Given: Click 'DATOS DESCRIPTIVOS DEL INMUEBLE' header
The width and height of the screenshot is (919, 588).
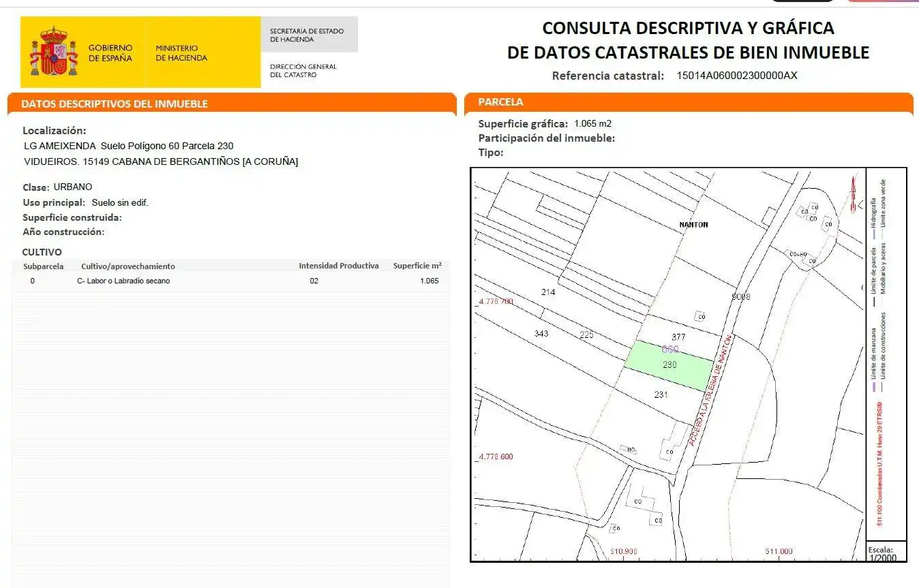Looking at the screenshot, I should tap(115, 104).
